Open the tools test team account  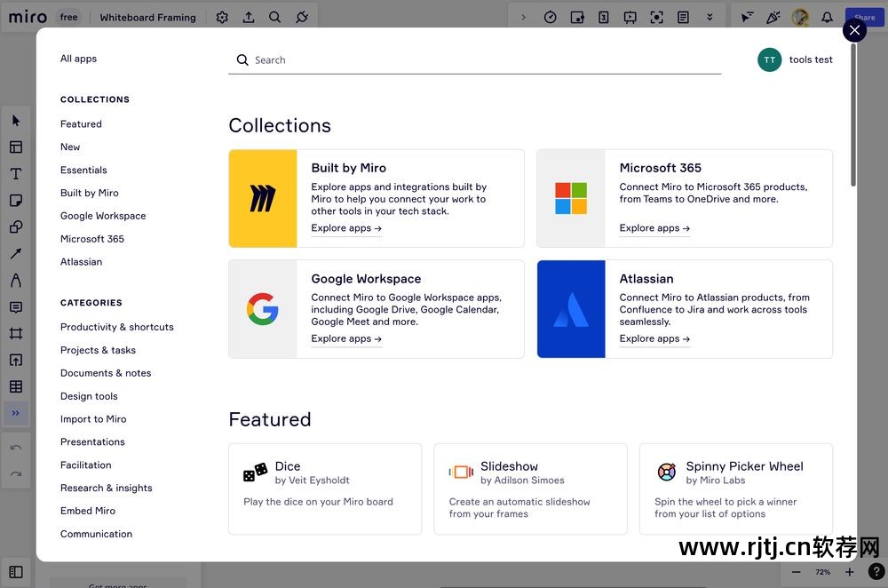tap(795, 60)
